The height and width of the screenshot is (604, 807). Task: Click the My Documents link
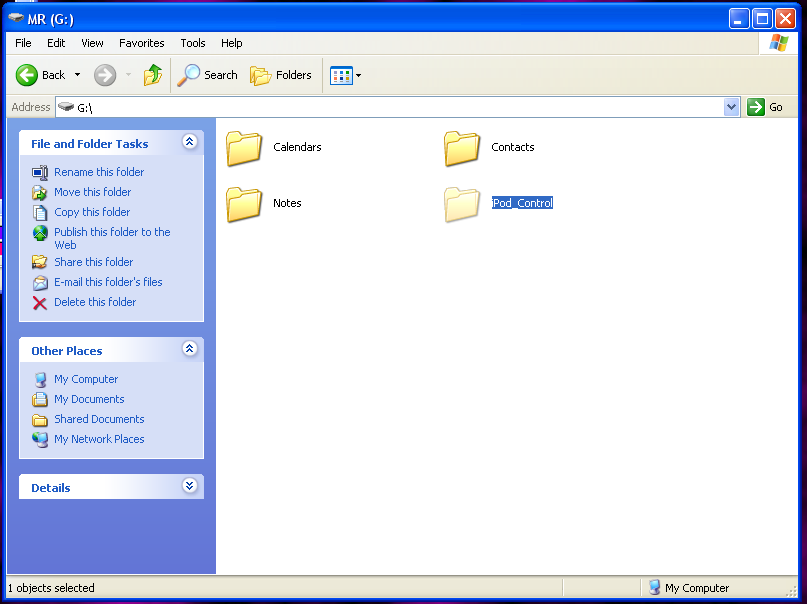pos(89,400)
